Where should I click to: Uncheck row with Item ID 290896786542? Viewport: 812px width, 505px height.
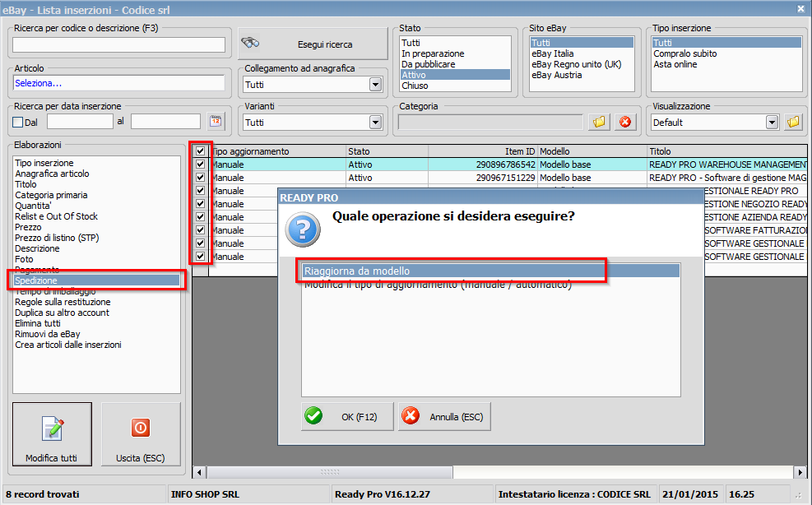[x=201, y=164]
